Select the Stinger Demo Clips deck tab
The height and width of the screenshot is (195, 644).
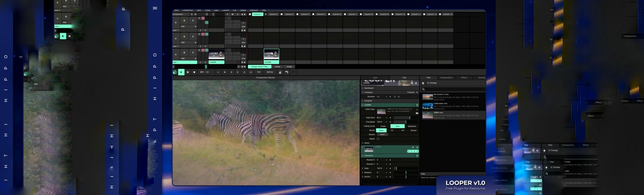(x=260, y=67)
